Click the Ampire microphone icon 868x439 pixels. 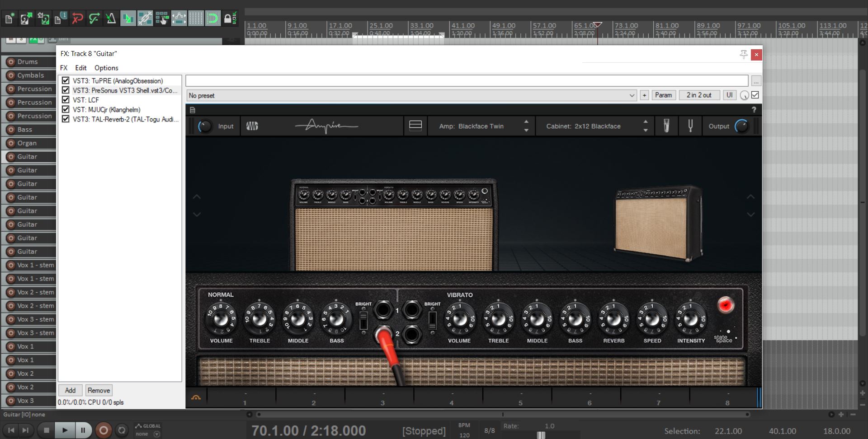click(666, 126)
